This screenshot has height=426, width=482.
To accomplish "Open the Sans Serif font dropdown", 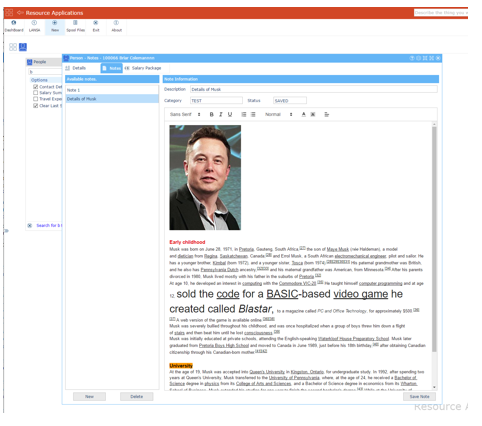I will 185,114.
